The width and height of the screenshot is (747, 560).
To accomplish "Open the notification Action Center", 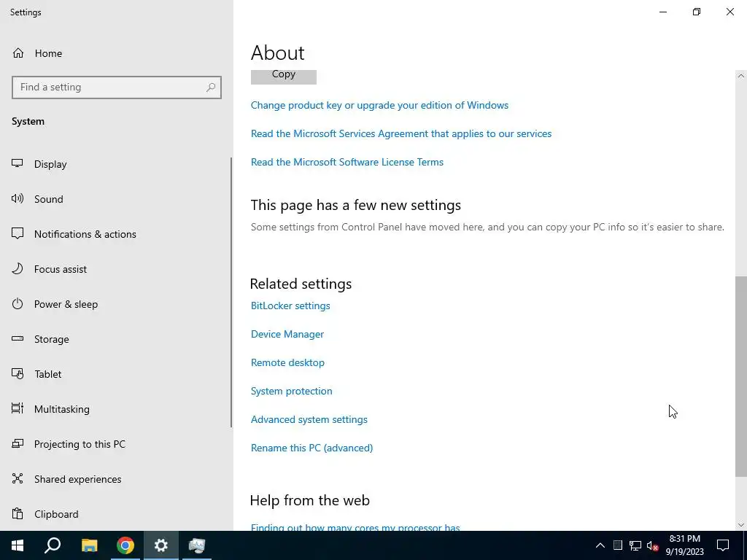I will (x=723, y=545).
